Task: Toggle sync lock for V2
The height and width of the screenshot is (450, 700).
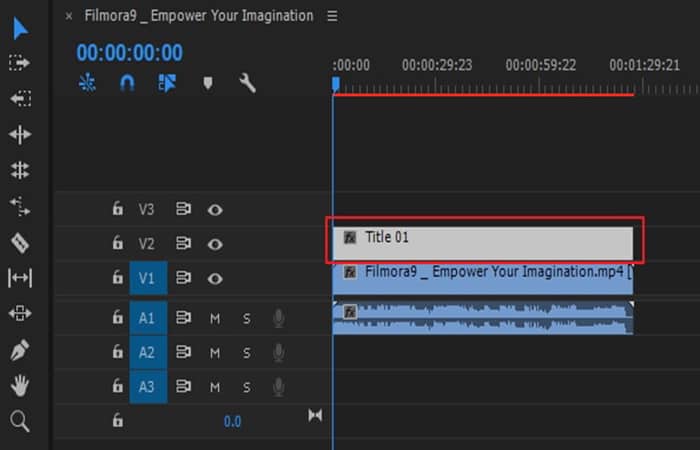Action: (183, 243)
